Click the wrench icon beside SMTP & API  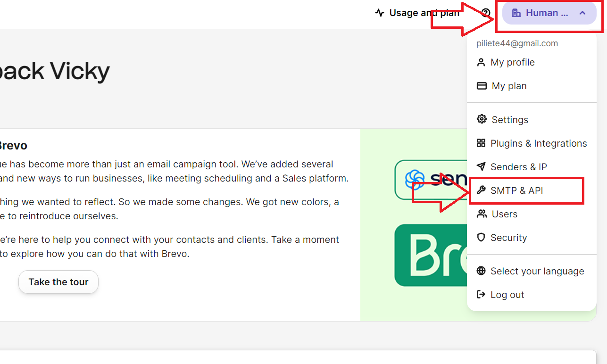click(481, 190)
